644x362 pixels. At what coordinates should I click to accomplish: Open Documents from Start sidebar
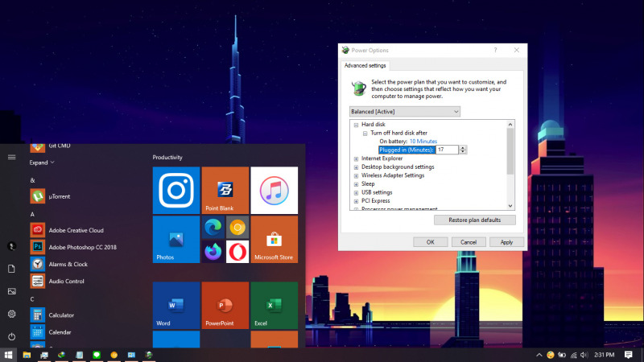point(11,269)
